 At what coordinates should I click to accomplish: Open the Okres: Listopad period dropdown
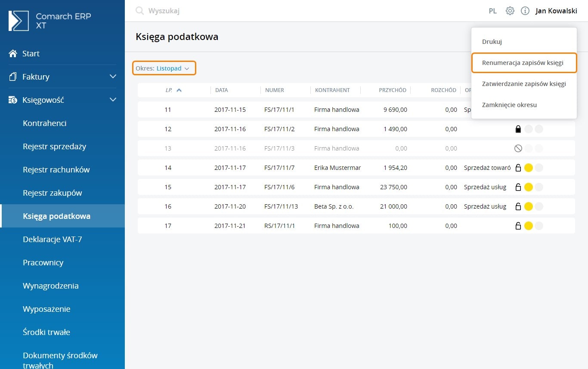164,68
